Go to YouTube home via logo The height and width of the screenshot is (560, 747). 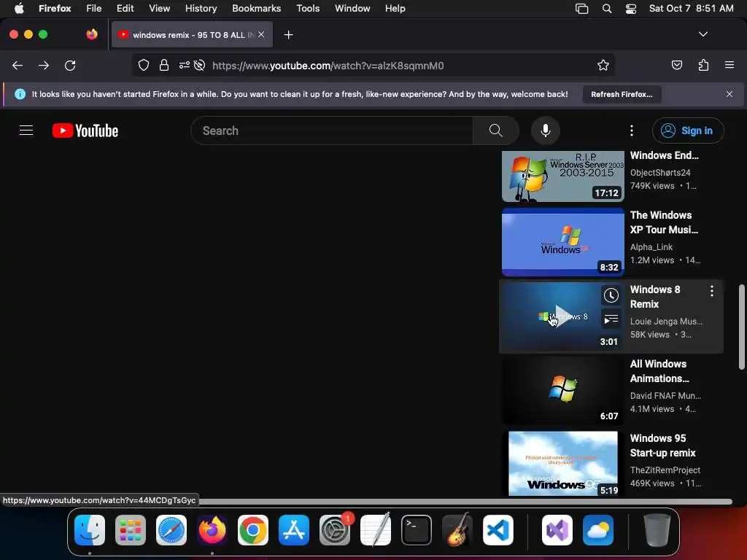85,131
